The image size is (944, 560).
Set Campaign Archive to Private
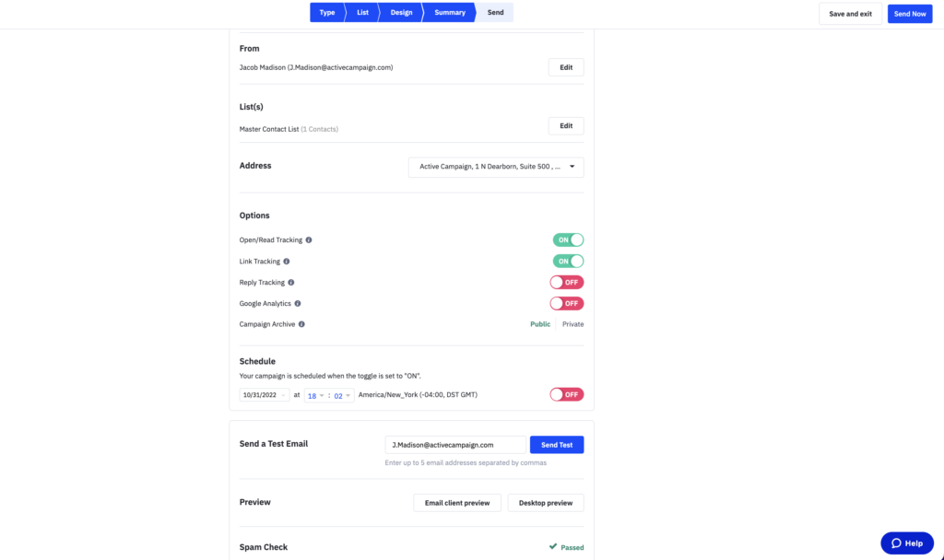[x=572, y=324]
